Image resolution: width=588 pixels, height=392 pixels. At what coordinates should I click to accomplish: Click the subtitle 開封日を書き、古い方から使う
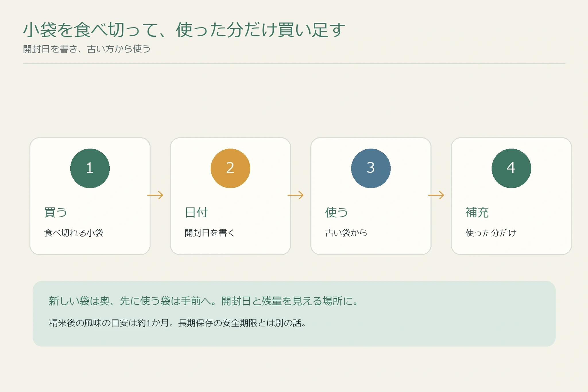tap(87, 49)
